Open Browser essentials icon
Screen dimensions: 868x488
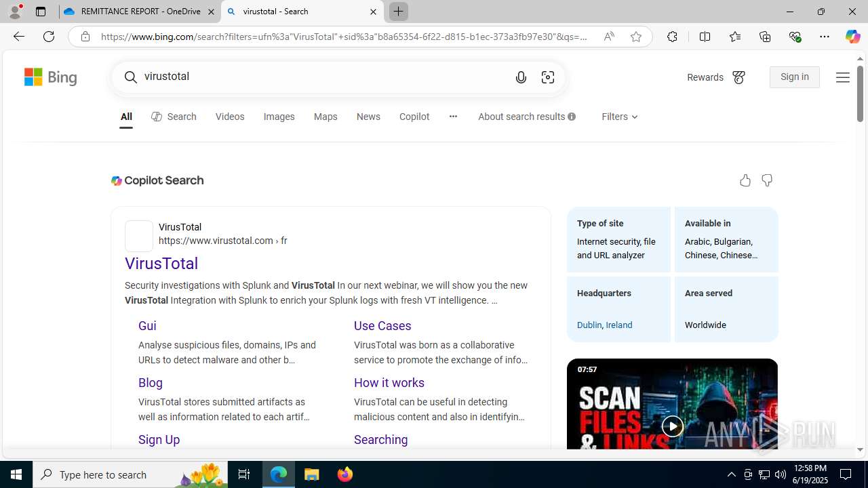point(795,37)
